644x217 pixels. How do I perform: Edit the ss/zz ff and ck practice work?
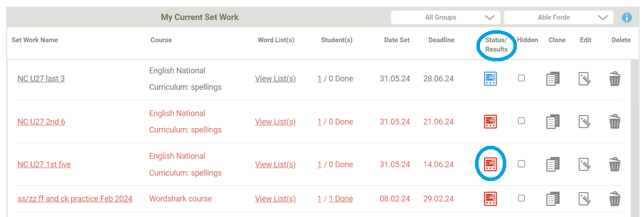pos(584,198)
